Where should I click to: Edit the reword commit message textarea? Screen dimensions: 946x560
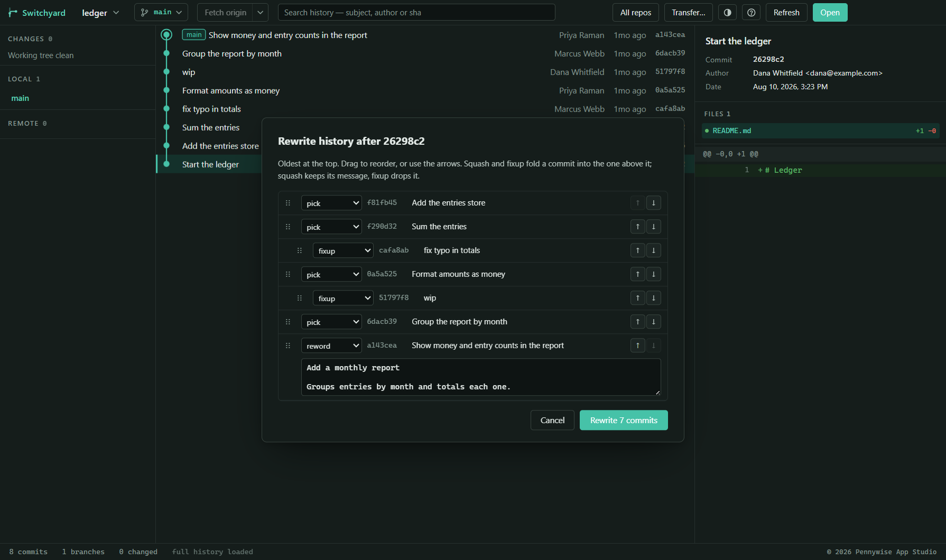tap(481, 377)
